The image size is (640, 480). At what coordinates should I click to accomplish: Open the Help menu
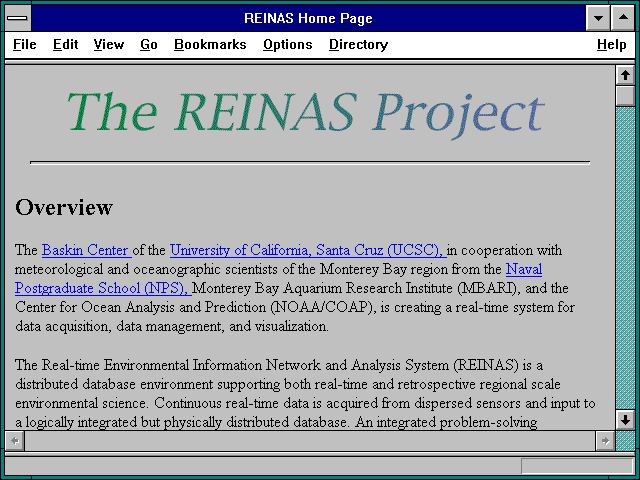coord(611,44)
